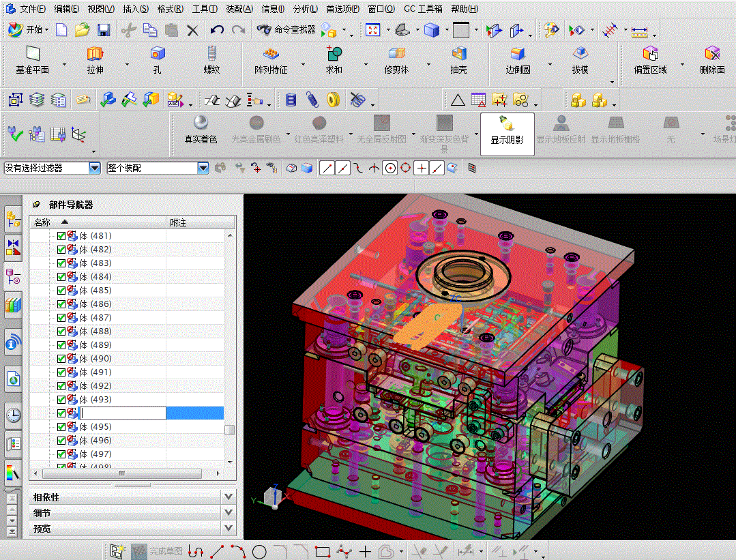Viewport: 736px width, 560px height.
Task: Click the Unite (求和) boolean tool
Action: (334, 59)
